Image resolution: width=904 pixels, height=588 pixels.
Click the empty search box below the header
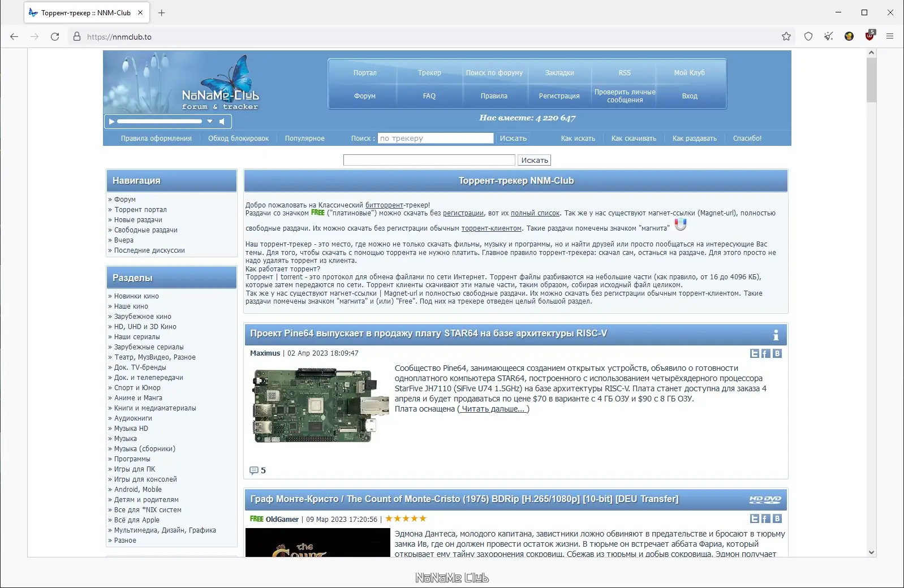tap(429, 161)
